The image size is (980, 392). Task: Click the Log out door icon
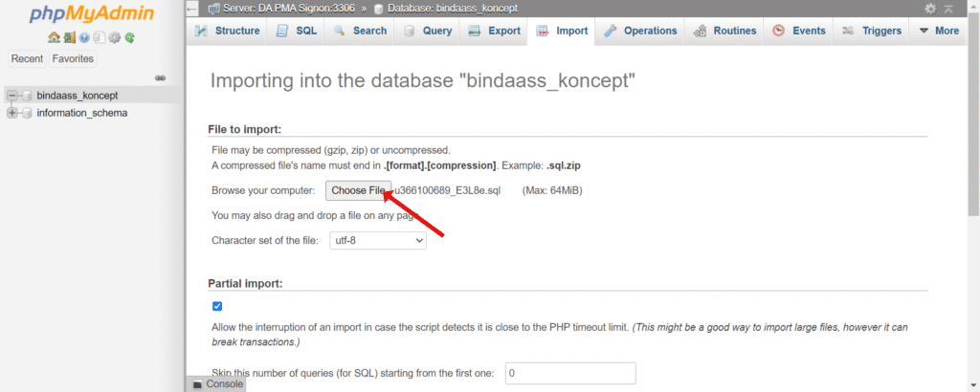pos(69,38)
